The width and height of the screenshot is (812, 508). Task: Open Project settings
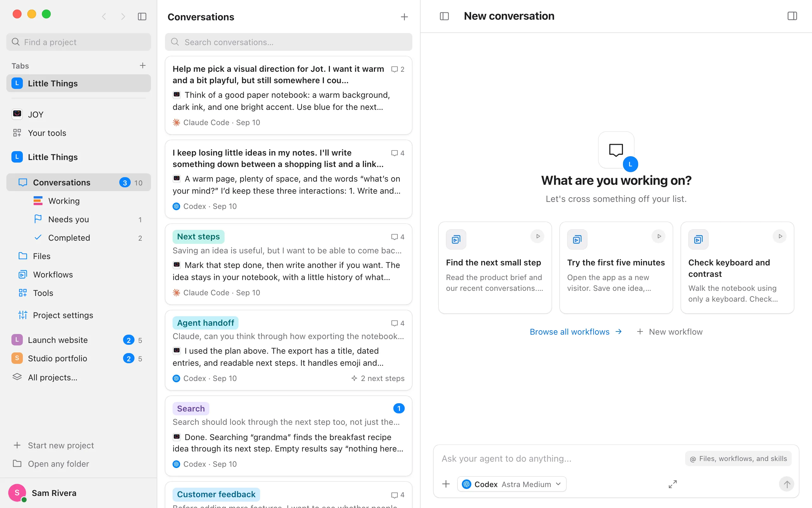click(79, 315)
